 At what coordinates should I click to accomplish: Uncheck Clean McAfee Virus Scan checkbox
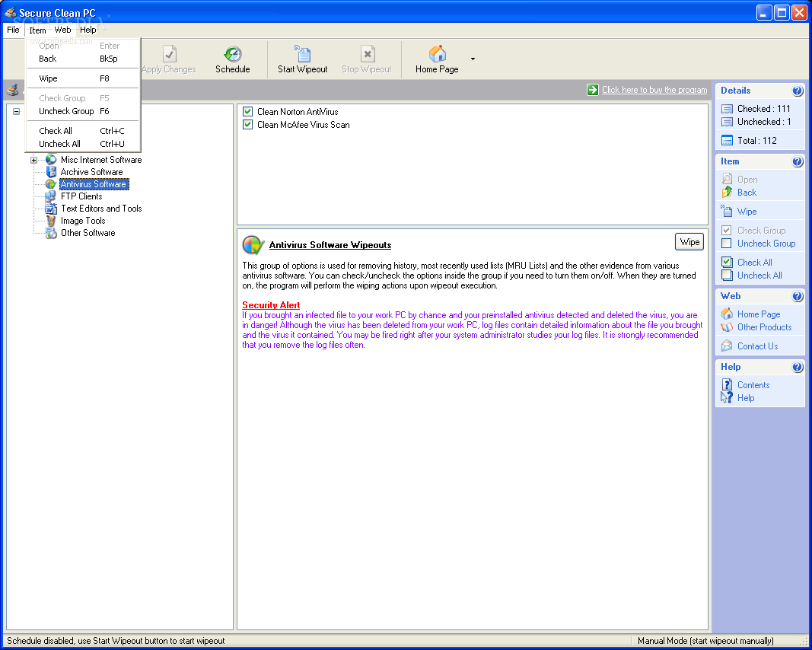(247, 124)
